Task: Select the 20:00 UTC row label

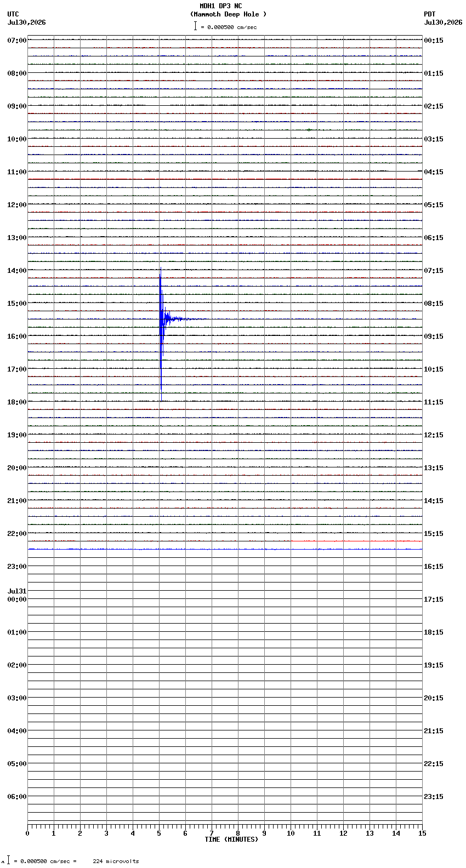Action: click(x=17, y=468)
